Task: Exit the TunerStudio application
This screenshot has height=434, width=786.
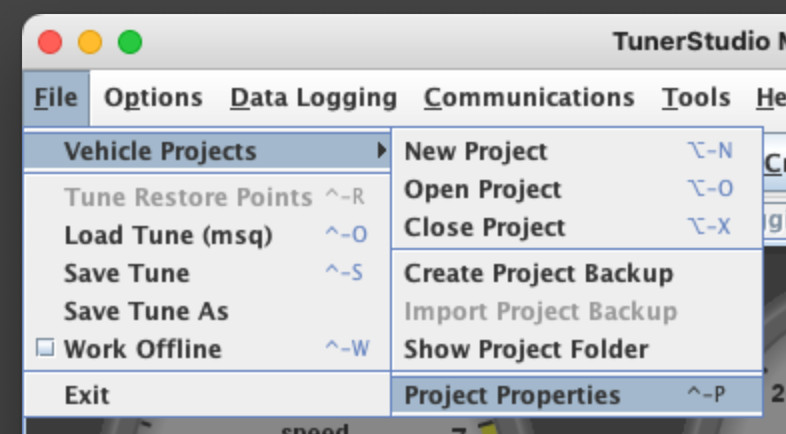Action: (x=87, y=395)
